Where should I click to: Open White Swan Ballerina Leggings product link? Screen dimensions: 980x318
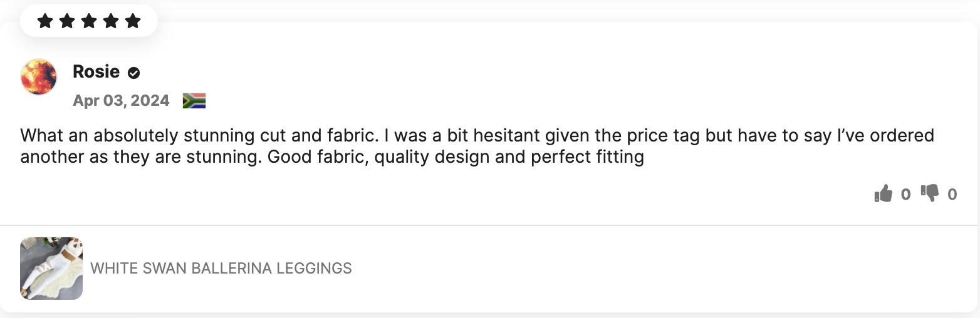coord(221,269)
